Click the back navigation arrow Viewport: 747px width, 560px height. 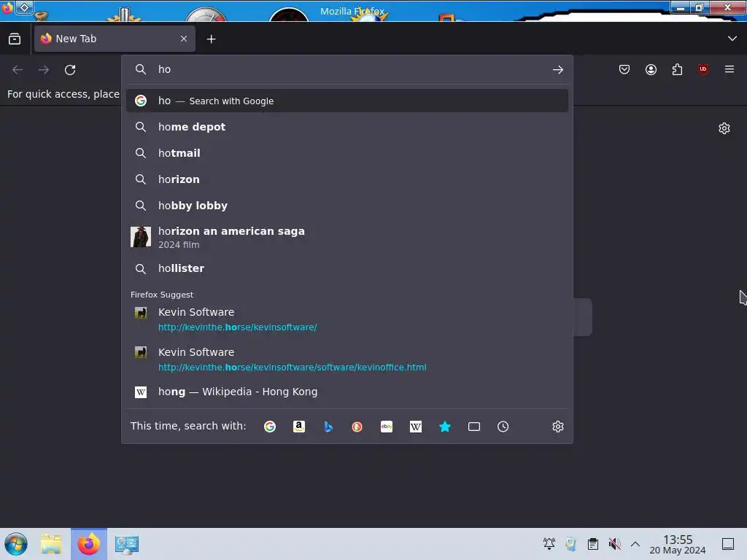tap(18, 70)
